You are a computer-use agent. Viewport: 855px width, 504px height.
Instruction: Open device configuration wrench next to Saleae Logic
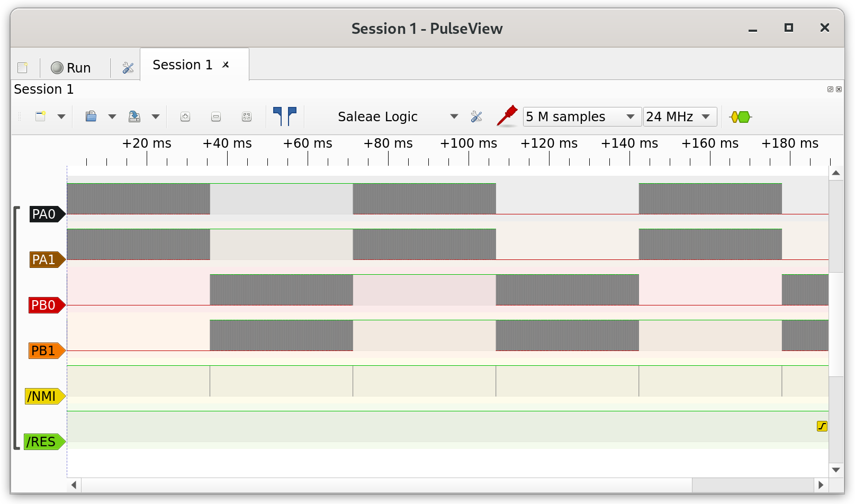pyautogui.click(x=476, y=117)
